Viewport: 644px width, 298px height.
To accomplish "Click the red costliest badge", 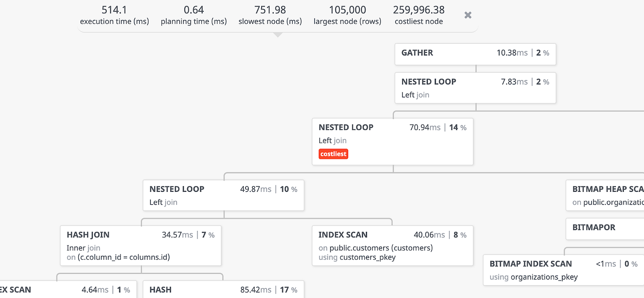I will 333,154.
